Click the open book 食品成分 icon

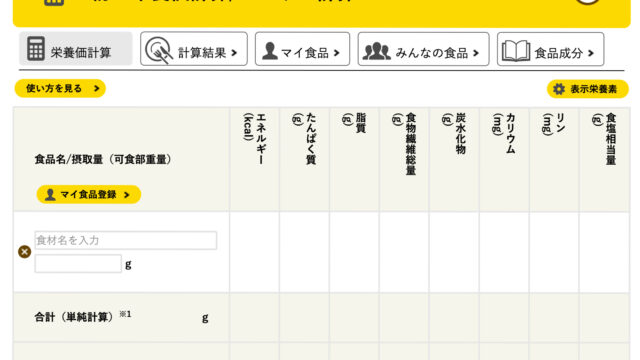pyautogui.click(x=516, y=51)
